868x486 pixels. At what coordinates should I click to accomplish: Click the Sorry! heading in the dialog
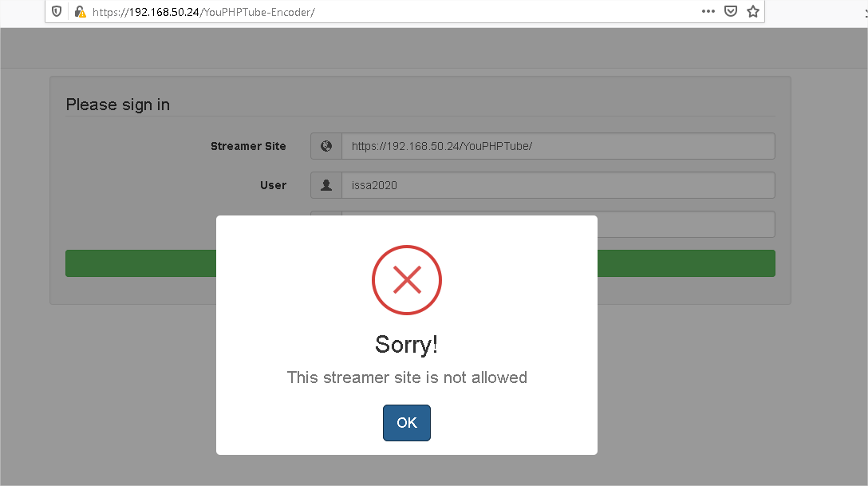[x=406, y=344]
